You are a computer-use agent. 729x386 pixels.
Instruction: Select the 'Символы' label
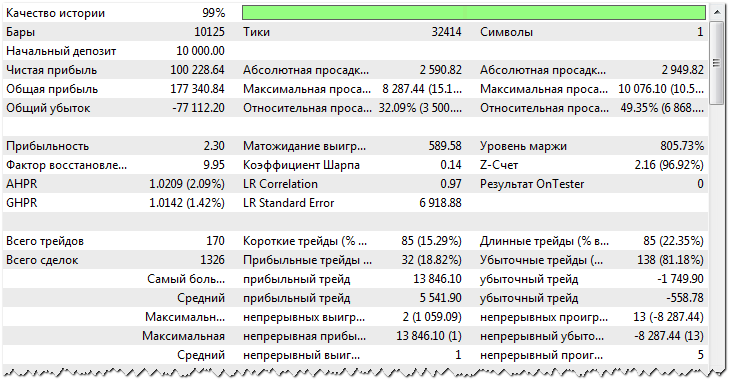click(506, 32)
